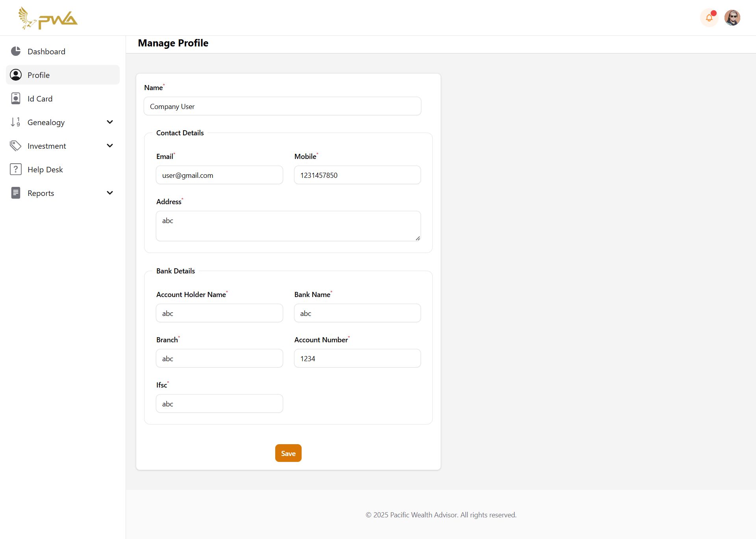Click the Ifsc input field

click(x=219, y=404)
